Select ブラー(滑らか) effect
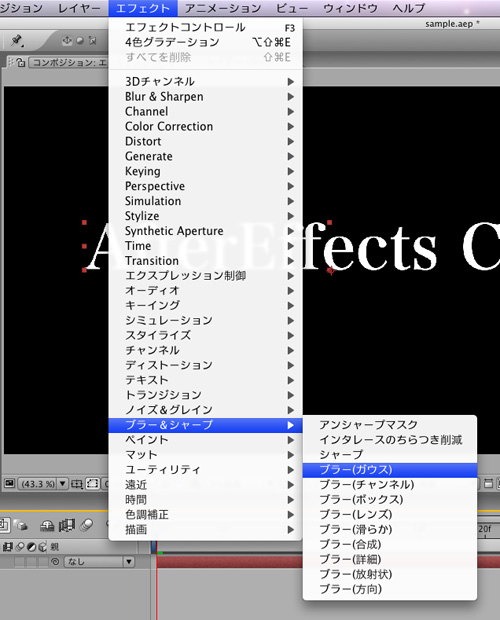 [390, 529]
